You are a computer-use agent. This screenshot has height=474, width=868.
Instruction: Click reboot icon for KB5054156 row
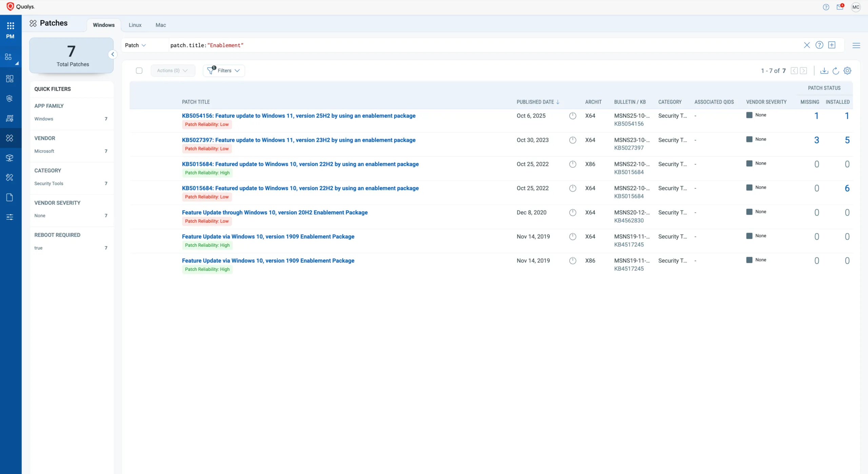click(x=573, y=116)
